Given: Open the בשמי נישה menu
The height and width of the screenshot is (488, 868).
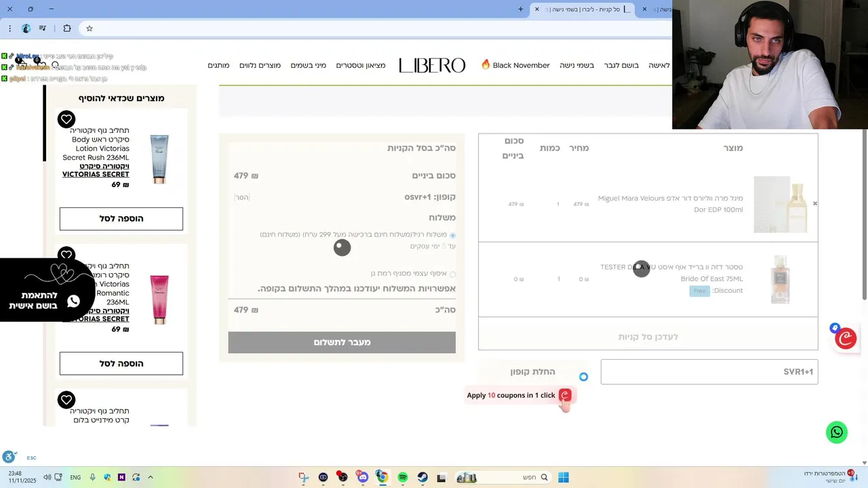Looking at the screenshot, I should 577,65.
